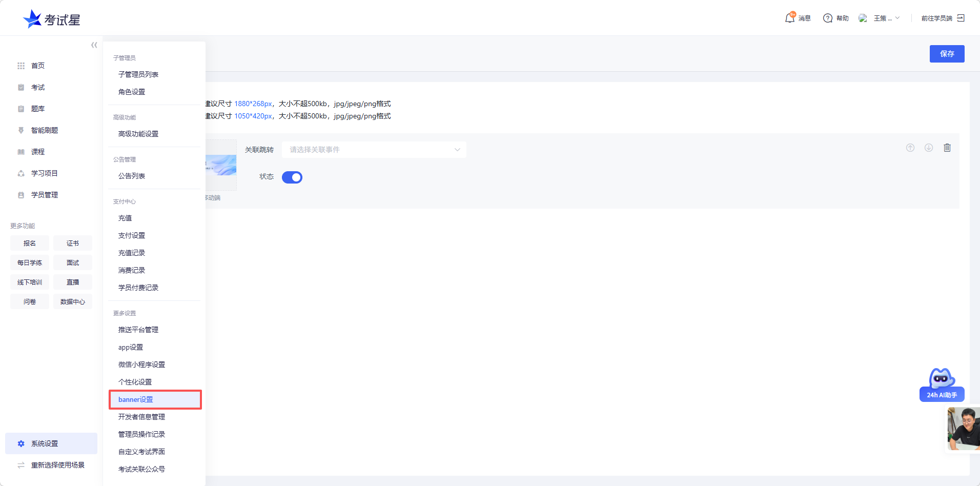Open the 数据中心 shortcut button
The width and height of the screenshot is (980, 486).
click(x=73, y=301)
